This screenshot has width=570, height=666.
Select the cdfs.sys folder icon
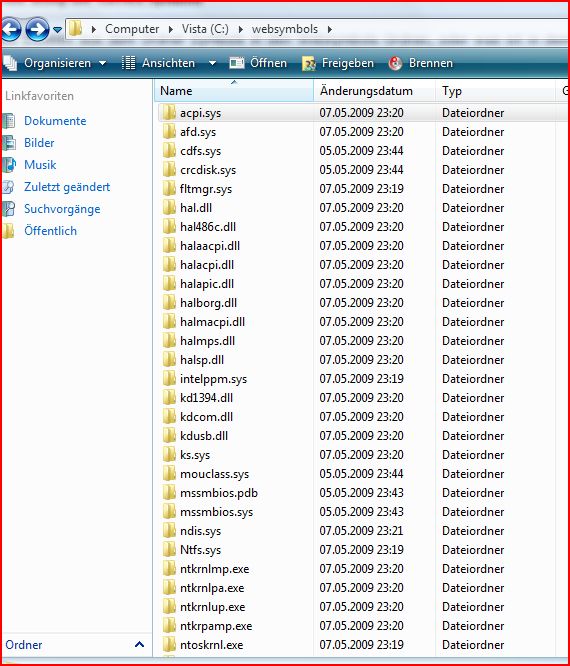(x=169, y=151)
